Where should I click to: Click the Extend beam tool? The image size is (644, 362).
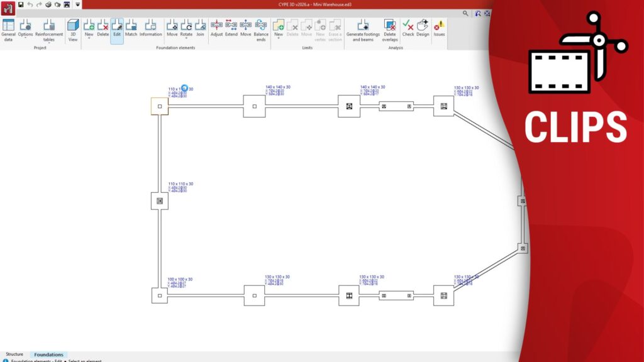pos(231,28)
